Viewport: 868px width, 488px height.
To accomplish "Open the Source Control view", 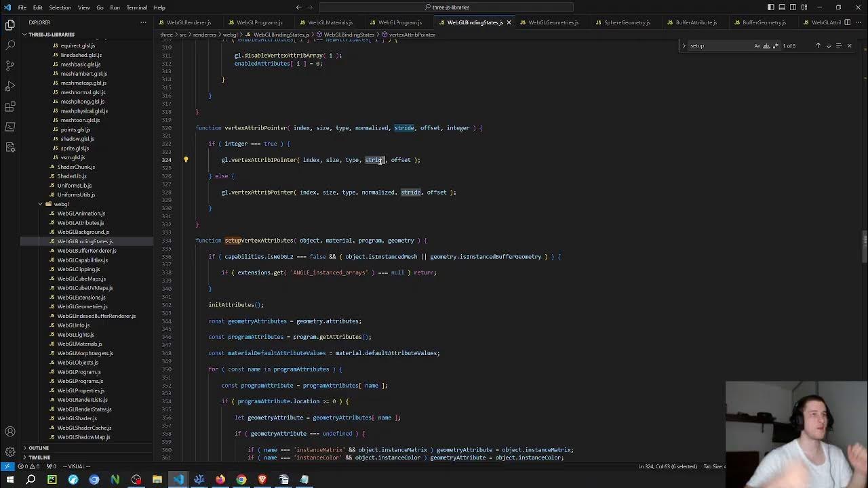I will (x=10, y=66).
